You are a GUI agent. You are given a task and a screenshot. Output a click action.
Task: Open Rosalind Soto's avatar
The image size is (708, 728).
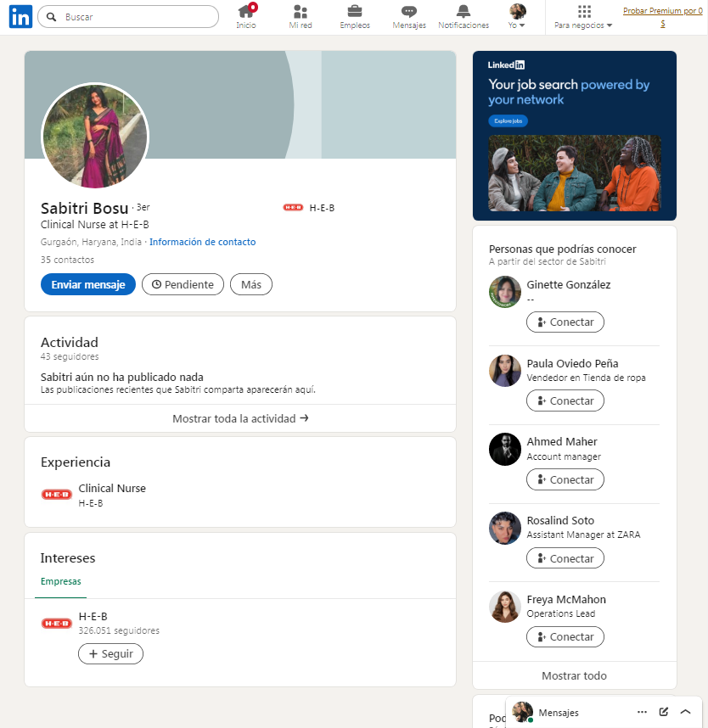505,528
